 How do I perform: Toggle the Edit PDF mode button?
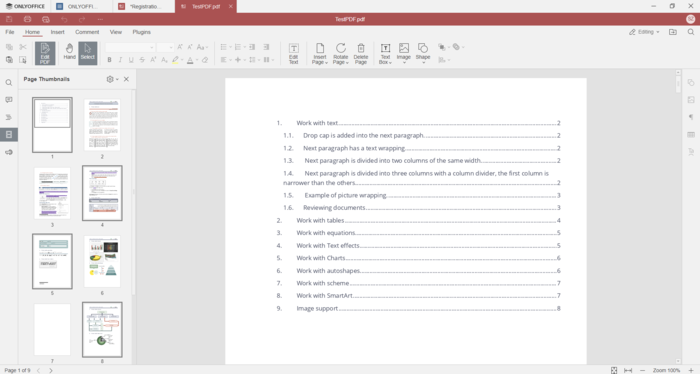click(x=45, y=54)
